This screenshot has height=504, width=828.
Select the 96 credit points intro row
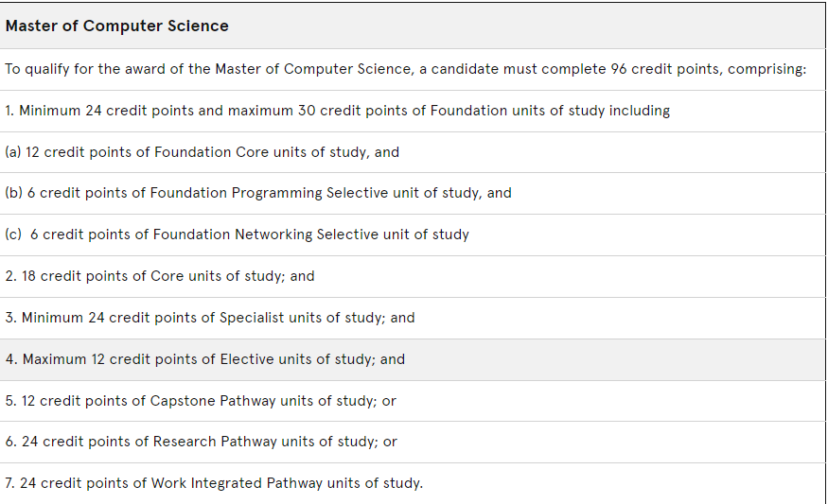tap(413, 69)
